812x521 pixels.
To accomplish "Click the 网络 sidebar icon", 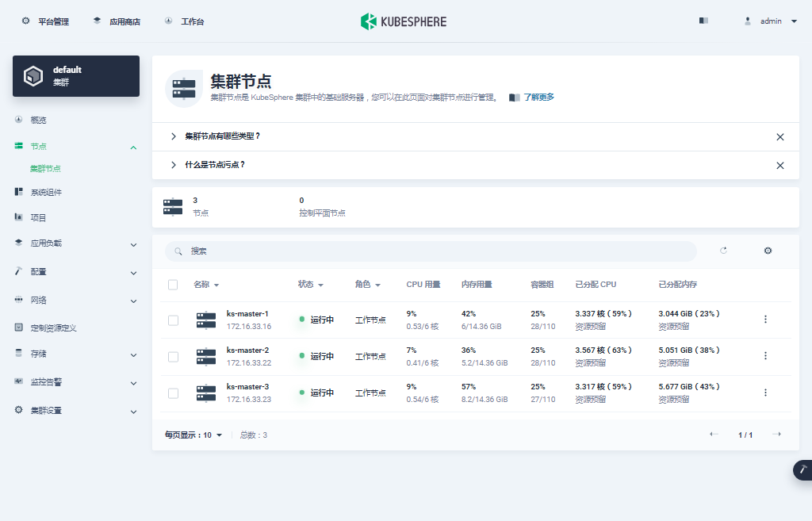I will point(19,299).
